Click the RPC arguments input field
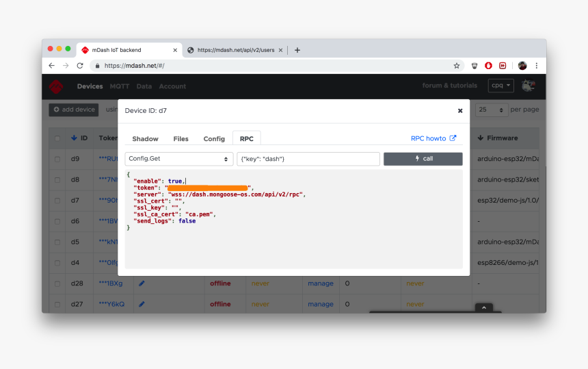The width and height of the screenshot is (588, 369). tap(308, 159)
